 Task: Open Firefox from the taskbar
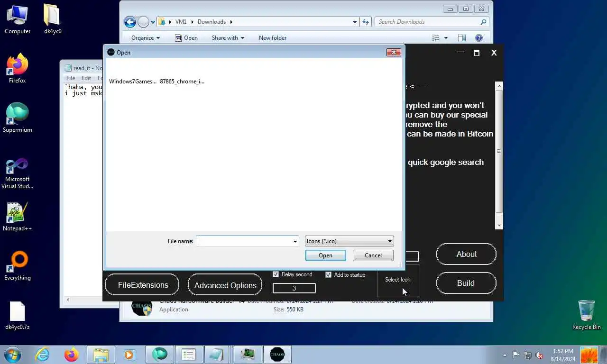[x=72, y=355]
